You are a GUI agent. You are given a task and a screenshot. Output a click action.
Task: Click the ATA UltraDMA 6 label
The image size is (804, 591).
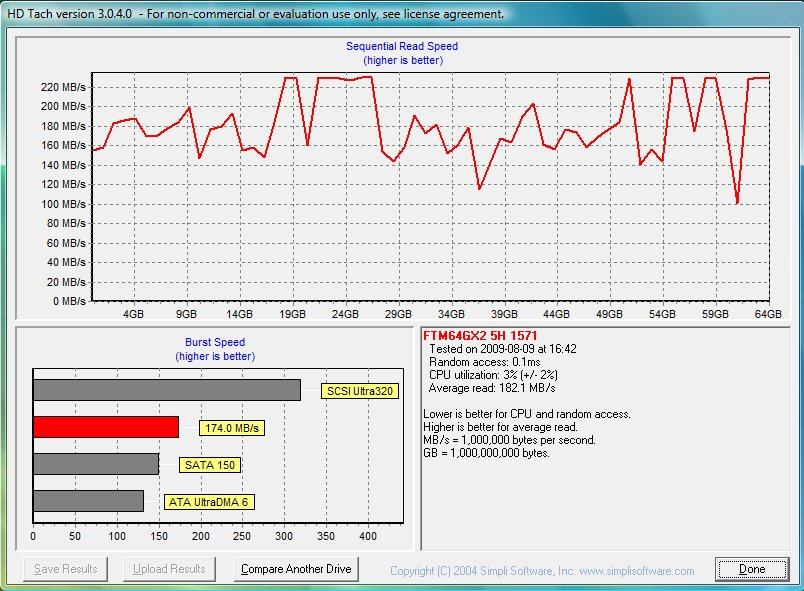[209, 502]
